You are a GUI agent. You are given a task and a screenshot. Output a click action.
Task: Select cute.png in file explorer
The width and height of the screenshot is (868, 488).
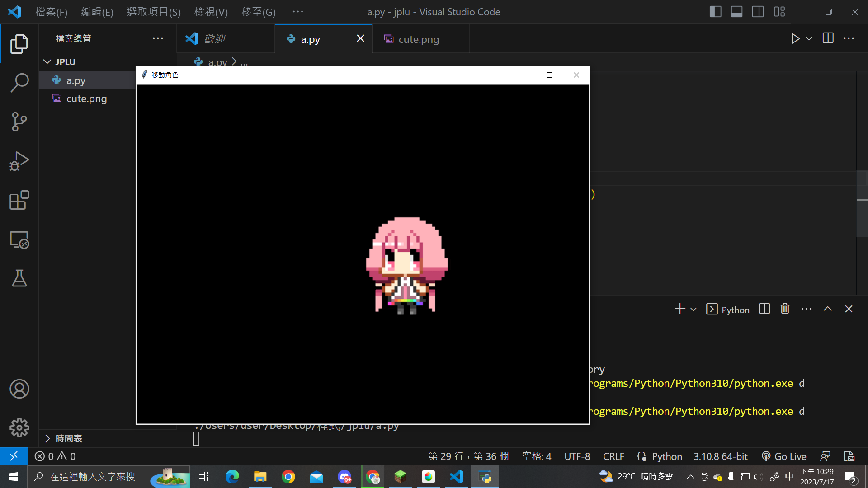point(86,99)
